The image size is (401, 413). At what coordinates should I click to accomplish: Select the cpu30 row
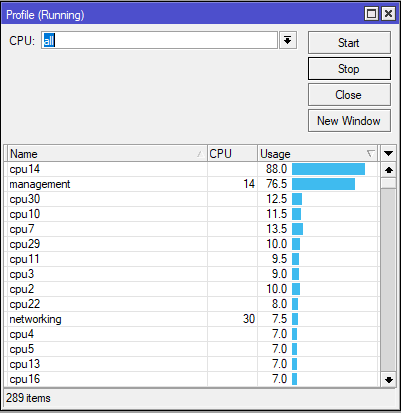pos(192,199)
